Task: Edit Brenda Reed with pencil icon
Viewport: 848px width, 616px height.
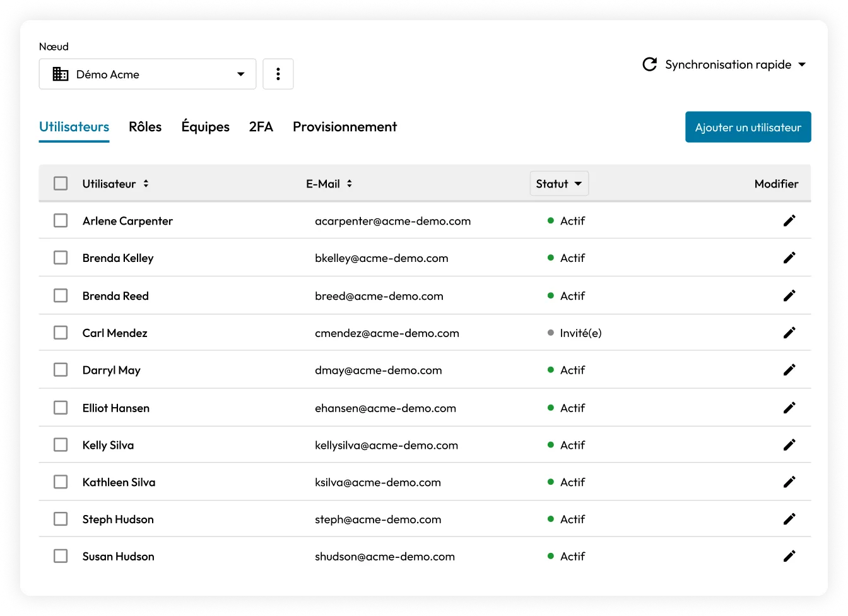Action: coord(789,295)
